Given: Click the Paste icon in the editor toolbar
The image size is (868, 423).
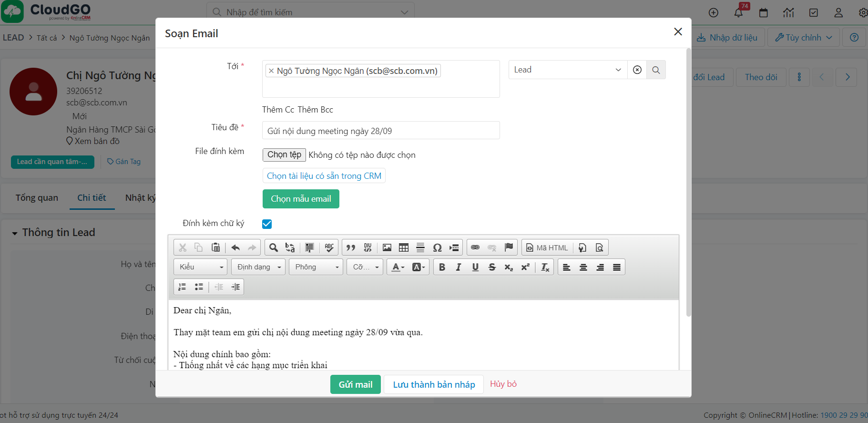Looking at the screenshot, I should [x=216, y=248].
